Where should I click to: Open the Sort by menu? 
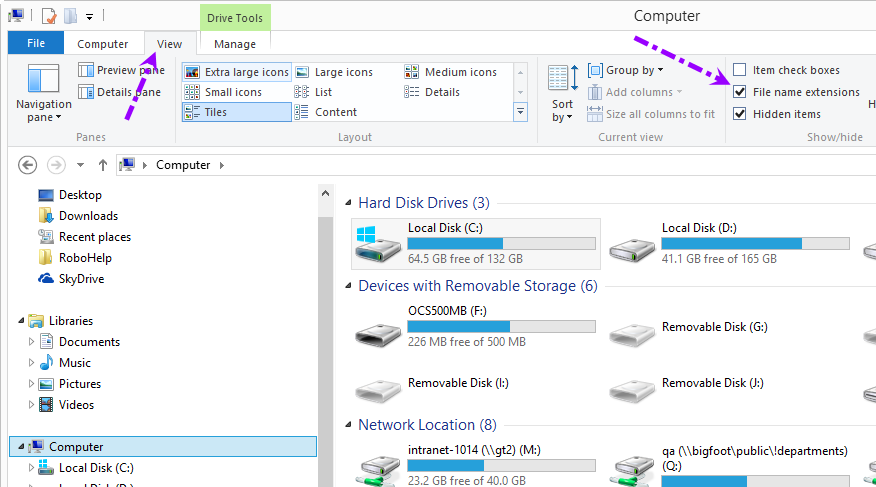(563, 93)
